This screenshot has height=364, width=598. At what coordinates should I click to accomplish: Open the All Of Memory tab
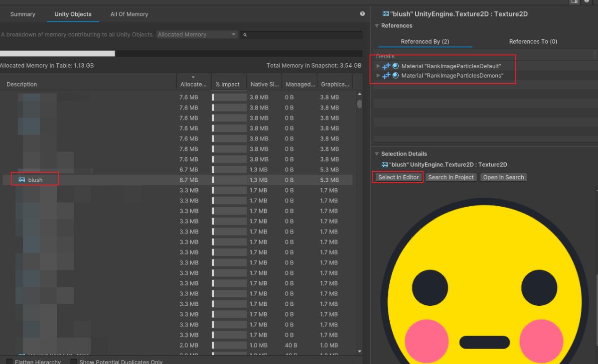(x=129, y=14)
